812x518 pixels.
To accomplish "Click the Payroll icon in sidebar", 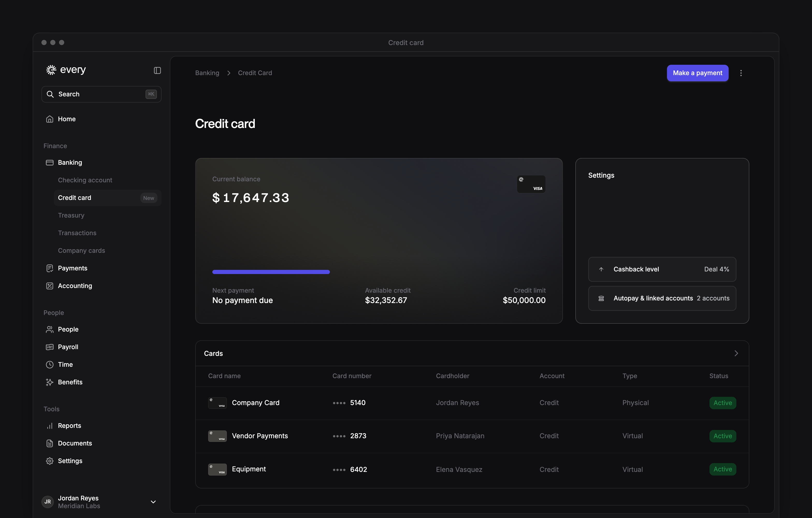I will click(x=49, y=347).
